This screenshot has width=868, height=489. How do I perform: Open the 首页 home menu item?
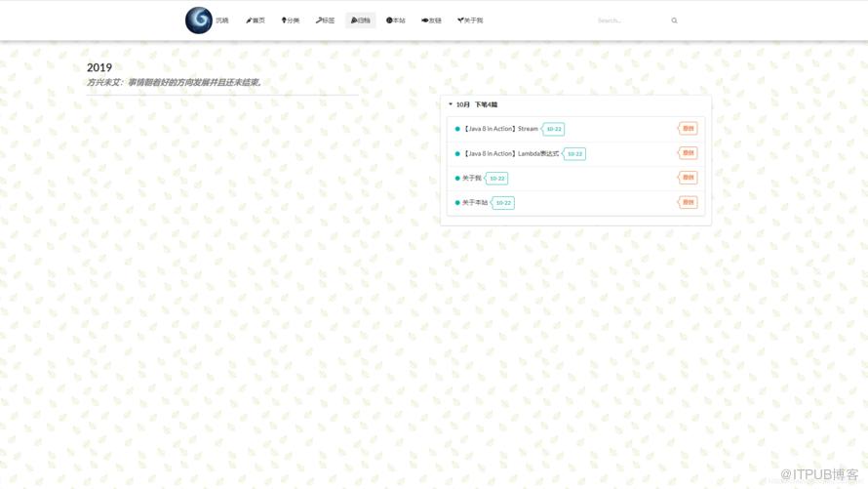[256, 20]
